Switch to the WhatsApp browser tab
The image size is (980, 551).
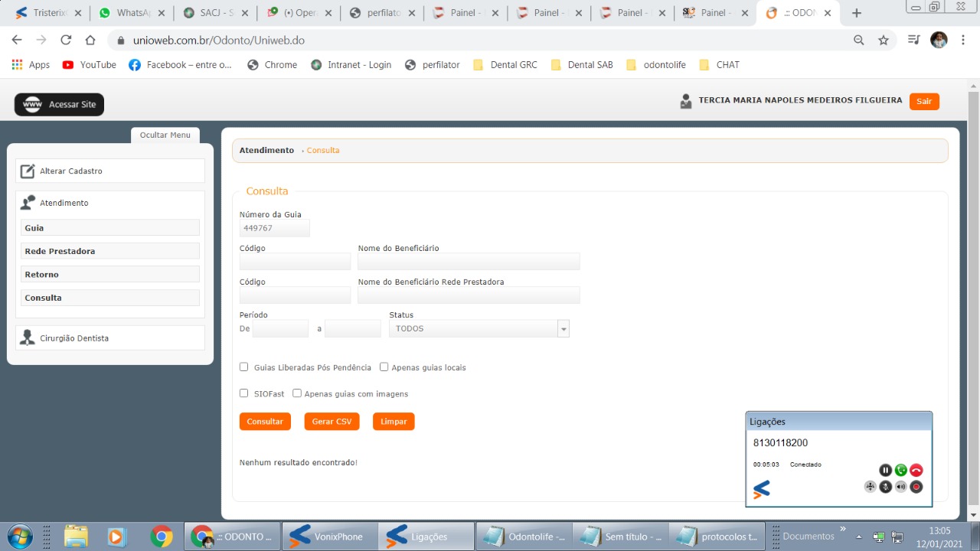pyautogui.click(x=132, y=13)
